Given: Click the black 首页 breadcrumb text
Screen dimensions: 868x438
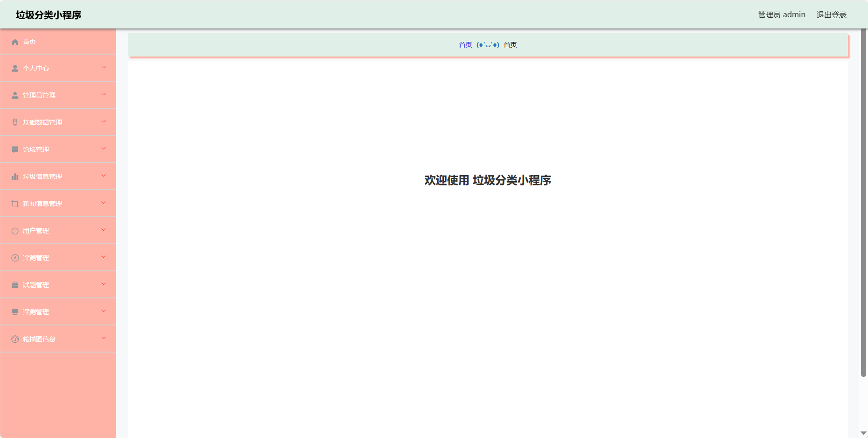Looking at the screenshot, I should point(510,45).
